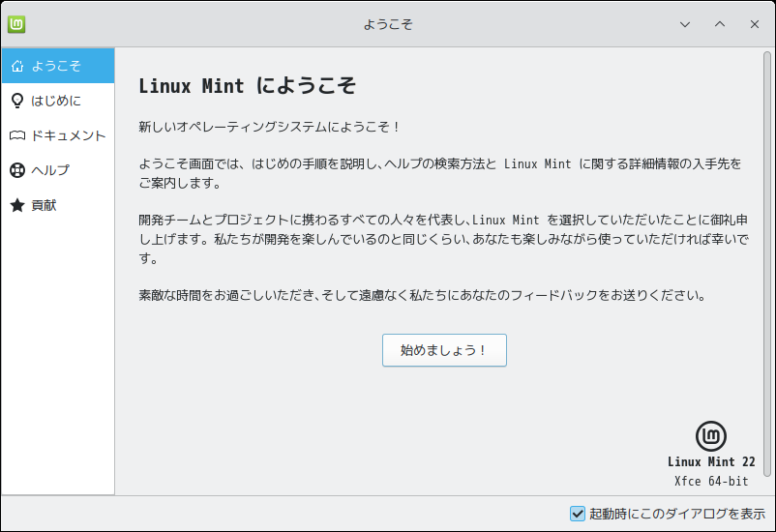Click the home icon beside ようこそ
This screenshot has width=776, height=532.
point(16,66)
